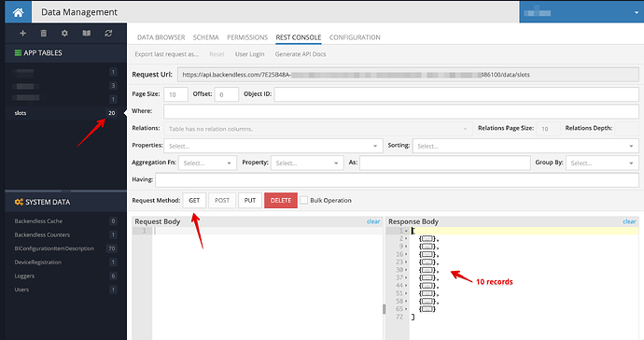644x340 pixels.
Task: Collapse the response line 2 object
Action: 406,238
